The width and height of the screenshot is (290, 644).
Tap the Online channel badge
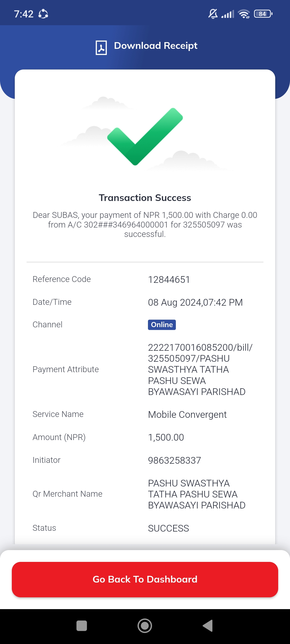[x=162, y=325]
